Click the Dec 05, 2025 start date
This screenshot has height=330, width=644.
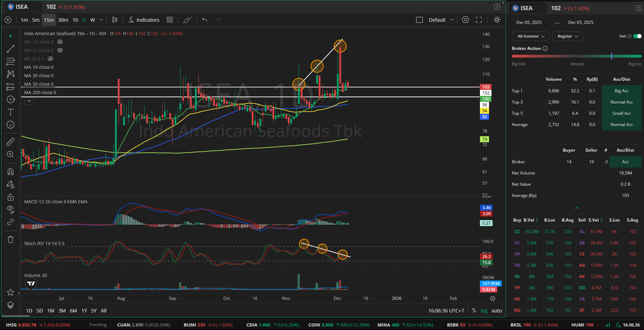tap(529, 22)
